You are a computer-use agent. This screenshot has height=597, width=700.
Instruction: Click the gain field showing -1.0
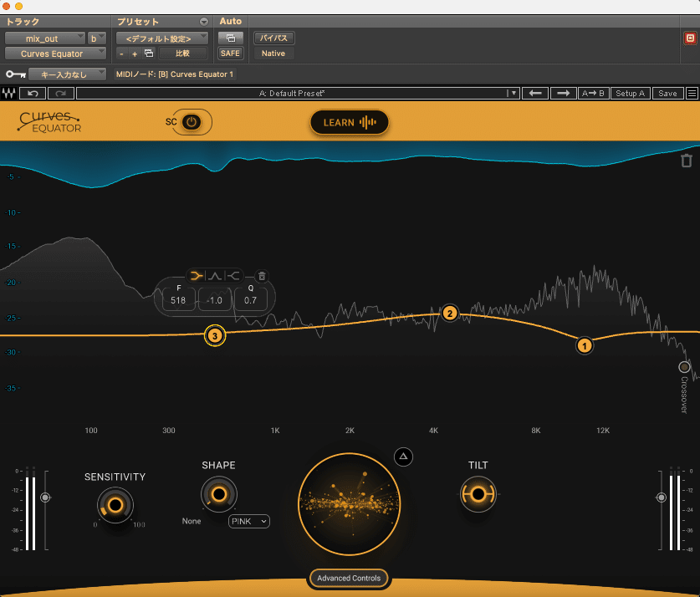(215, 300)
